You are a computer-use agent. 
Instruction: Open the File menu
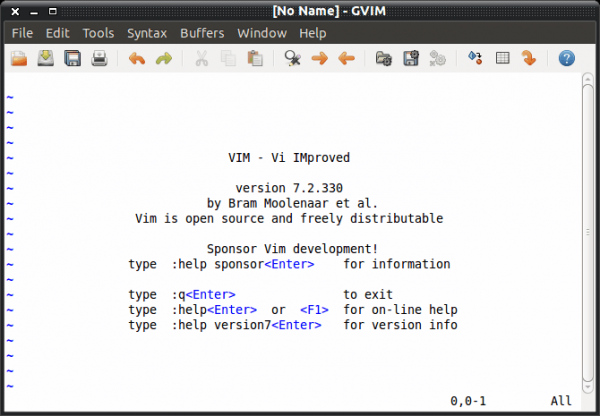click(x=22, y=33)
